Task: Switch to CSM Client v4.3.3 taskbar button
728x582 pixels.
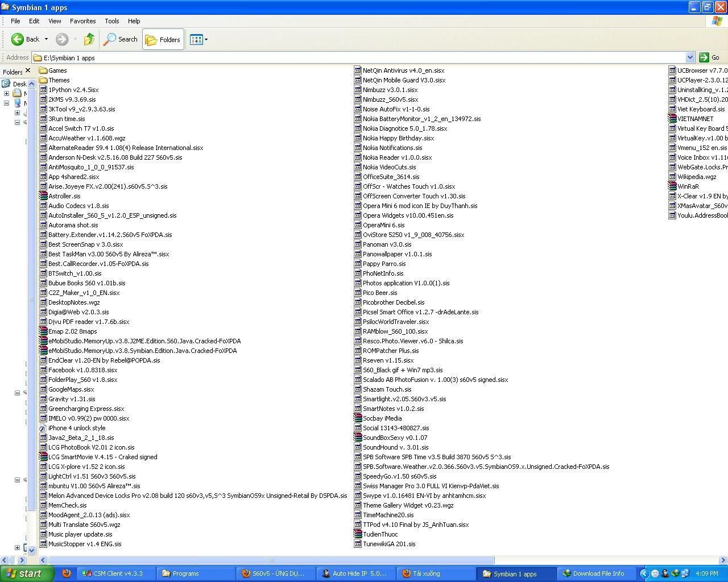Action: pos(117,573)
